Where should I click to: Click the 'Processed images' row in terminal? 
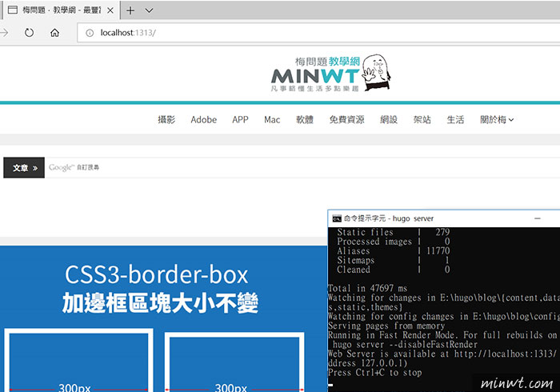[x=394, y=242]
